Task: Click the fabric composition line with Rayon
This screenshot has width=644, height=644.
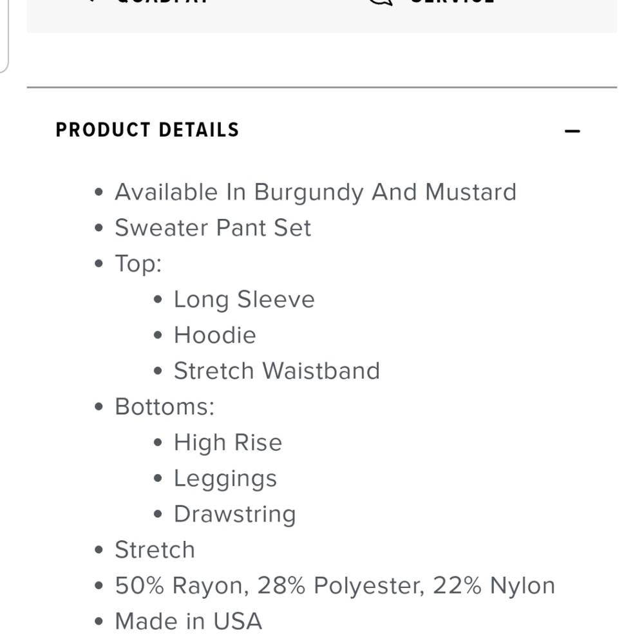Action: (334, 585)
